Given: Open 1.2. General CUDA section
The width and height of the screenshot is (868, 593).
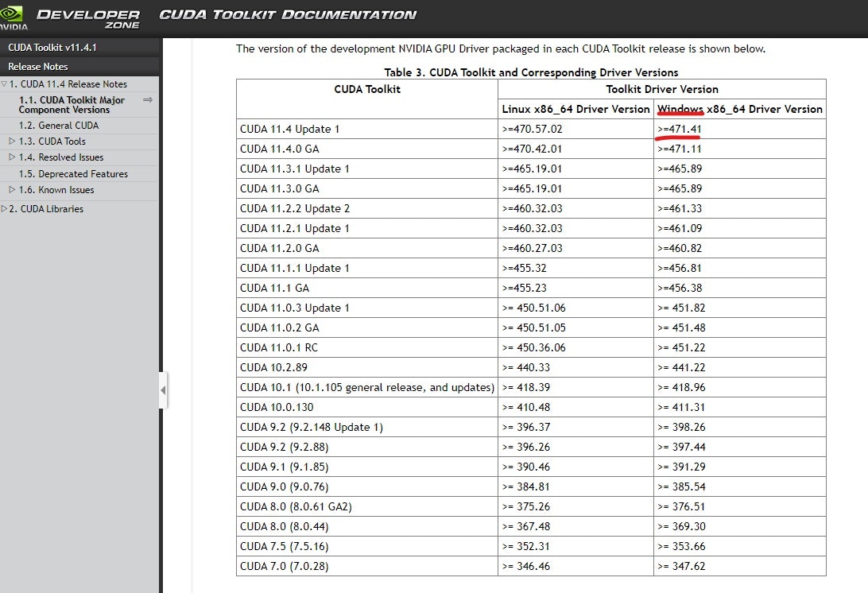Looking at the screenshot, I should [59, 126].
